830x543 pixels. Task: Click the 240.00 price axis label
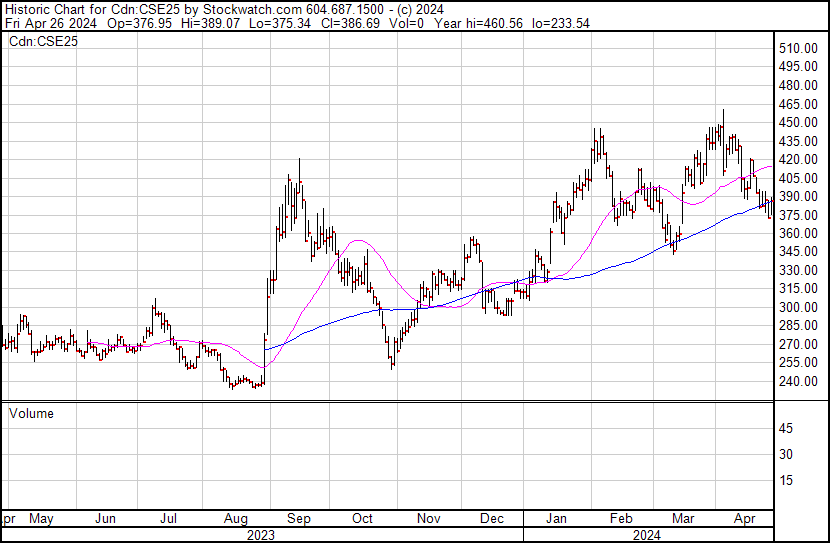(x=798, y=381)
